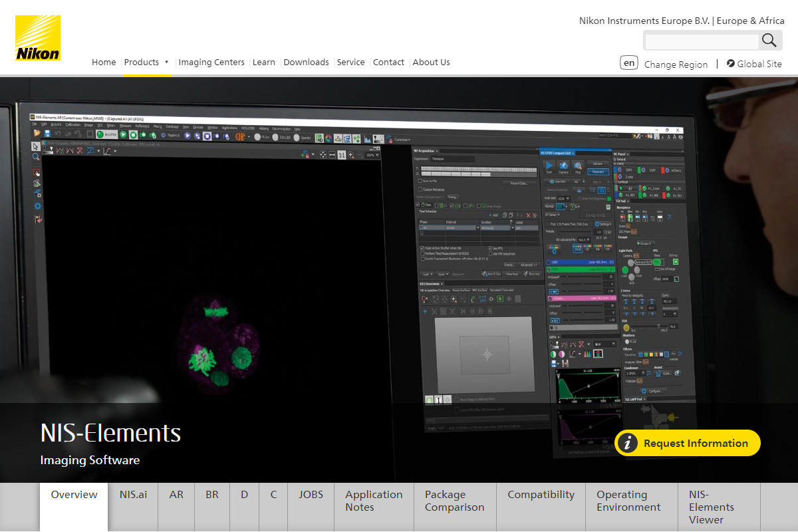
Task: Open the Learn menu item
Action: point(264,63)
